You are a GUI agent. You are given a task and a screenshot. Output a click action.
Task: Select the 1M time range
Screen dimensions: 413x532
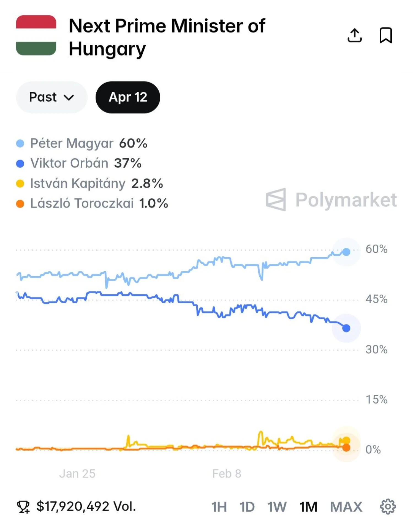[x=308, y=507]
